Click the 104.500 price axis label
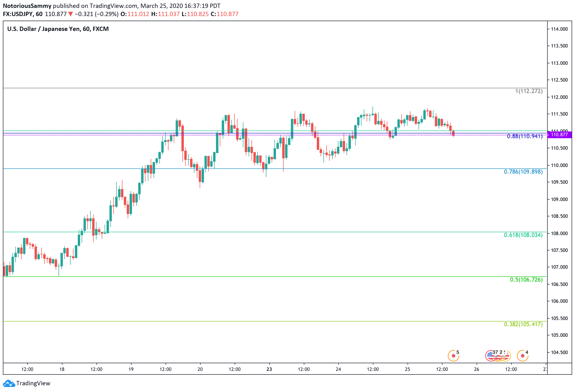 (559, 352)
